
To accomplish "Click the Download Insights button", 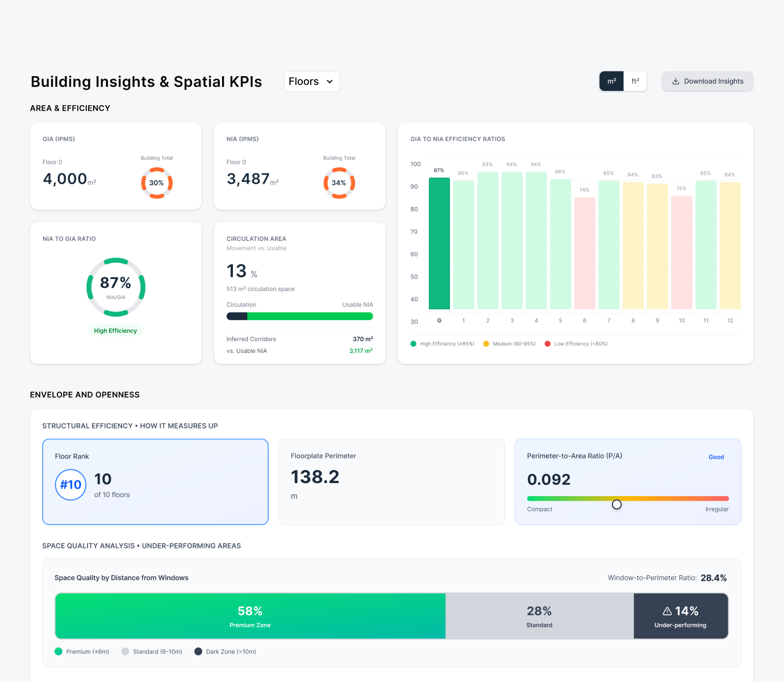I will pyautogui.click(x=707, y=81).
